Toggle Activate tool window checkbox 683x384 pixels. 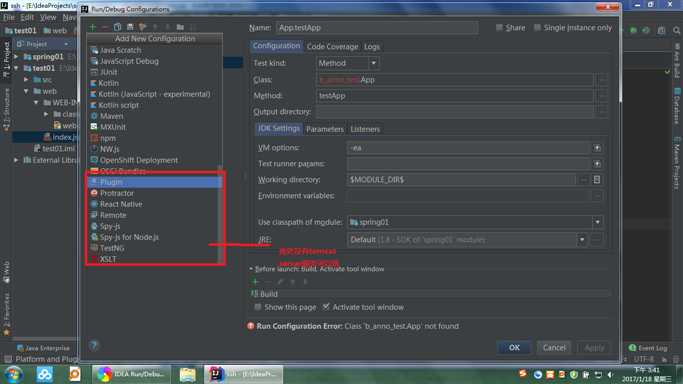pos(326,307)
